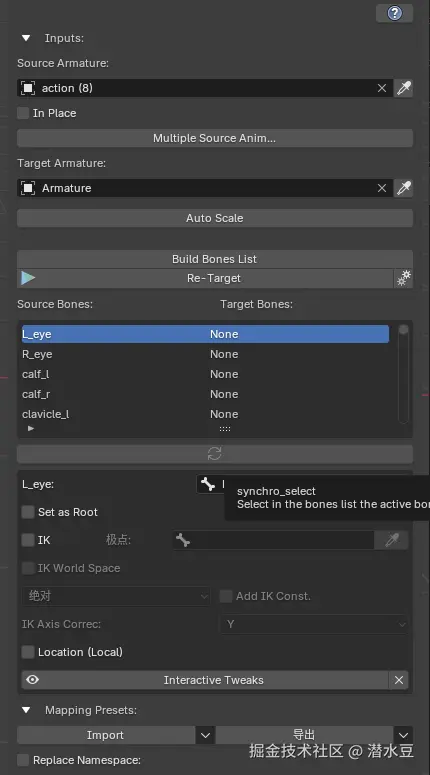Image resolution: width=430 pixels, height=775 pixels.
Task: Enable the In Place checkbox
Action: 23,113
